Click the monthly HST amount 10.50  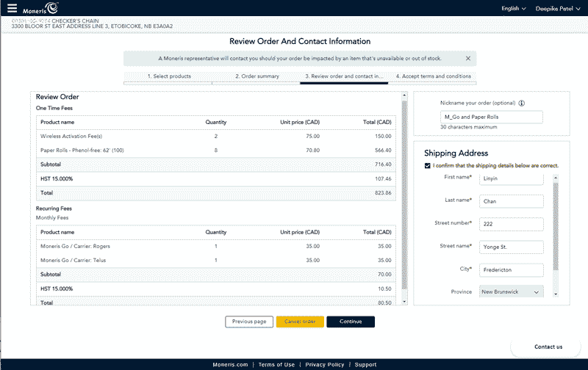click(384, 289)
